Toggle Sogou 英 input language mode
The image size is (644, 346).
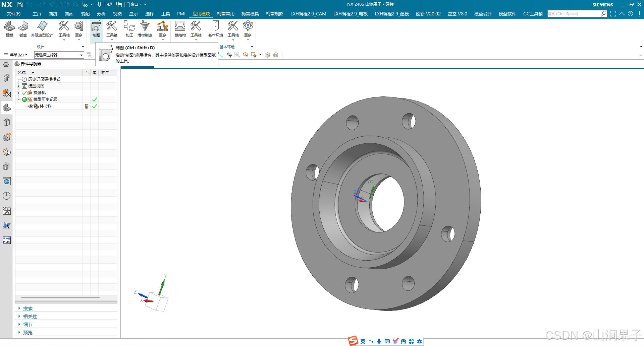pos(363,341)
